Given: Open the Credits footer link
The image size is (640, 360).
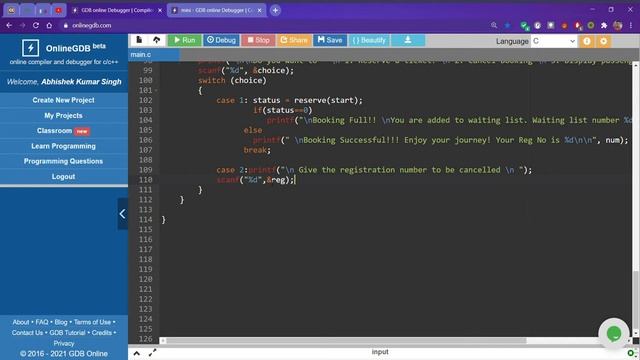Looking at the screenshot, I should 102,333.
